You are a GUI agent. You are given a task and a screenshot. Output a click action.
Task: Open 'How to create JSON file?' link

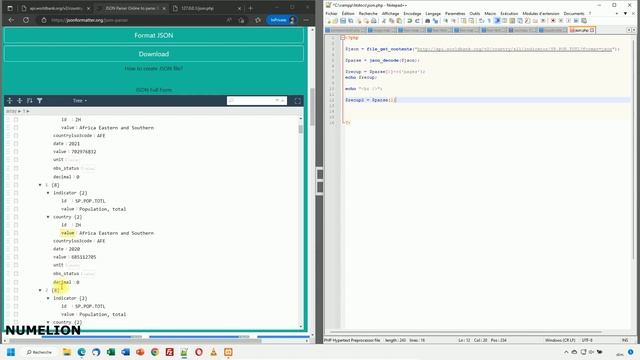[154, 69]
